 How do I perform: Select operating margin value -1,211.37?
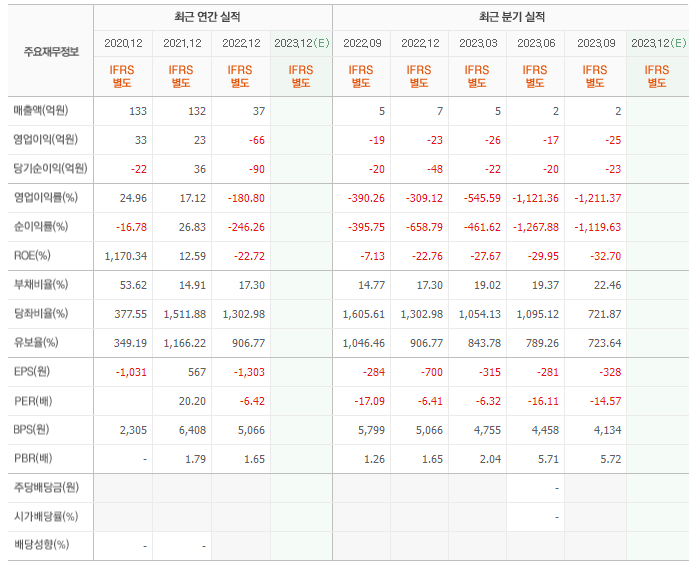(597, 198)
